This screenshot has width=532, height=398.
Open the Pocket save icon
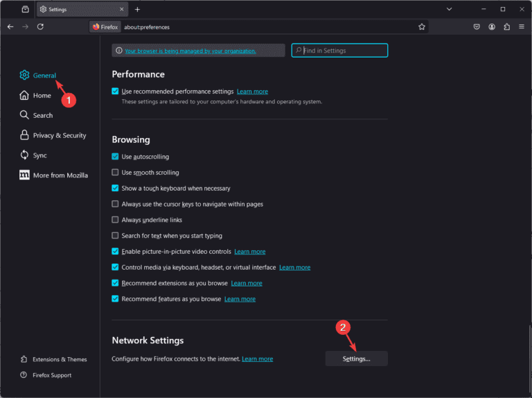(x=477, y=27)
